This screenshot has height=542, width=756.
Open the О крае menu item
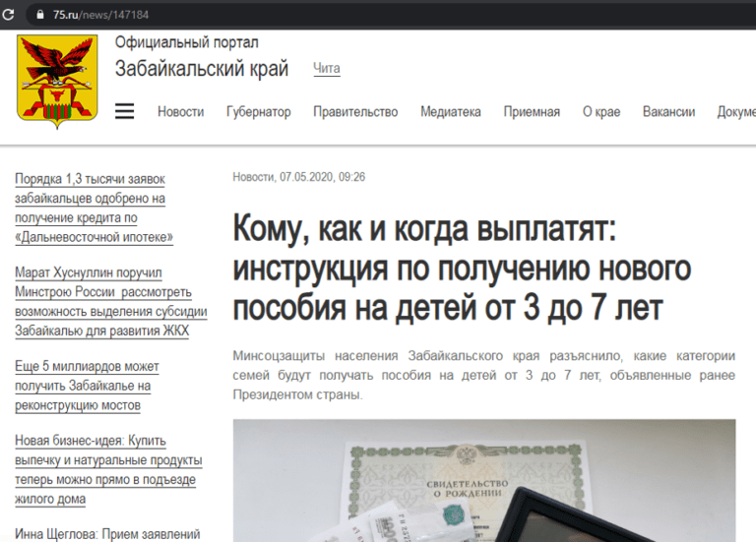tap(601, 112)
